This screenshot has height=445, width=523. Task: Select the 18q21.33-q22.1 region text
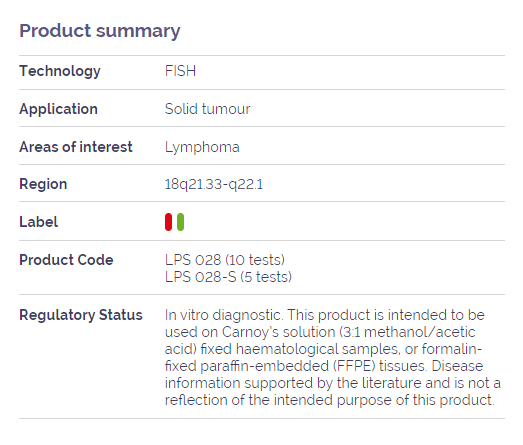[214, 184]
